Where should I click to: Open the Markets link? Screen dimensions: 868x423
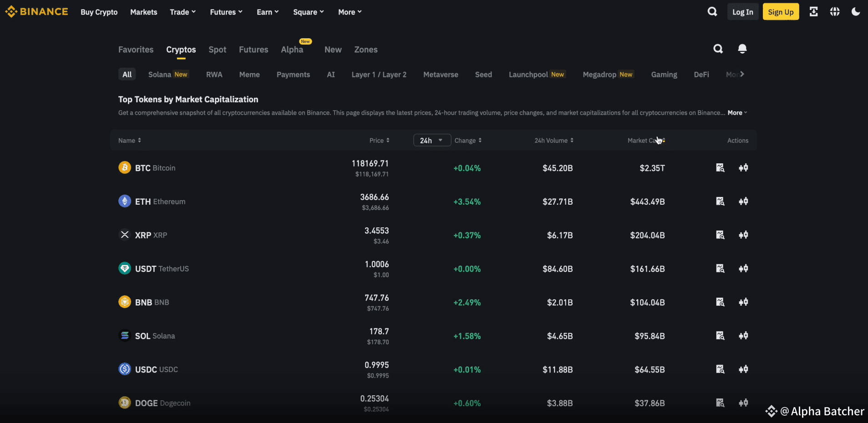click(143, 12)
